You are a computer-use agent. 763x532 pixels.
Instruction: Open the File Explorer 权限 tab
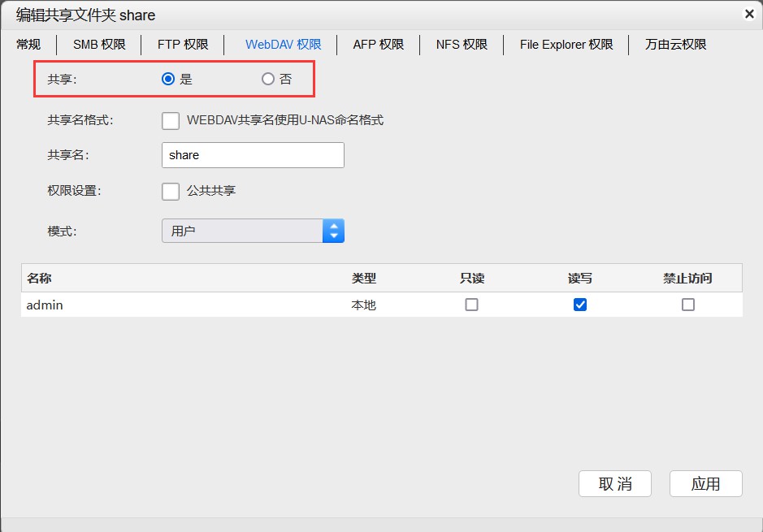point(566,45)
